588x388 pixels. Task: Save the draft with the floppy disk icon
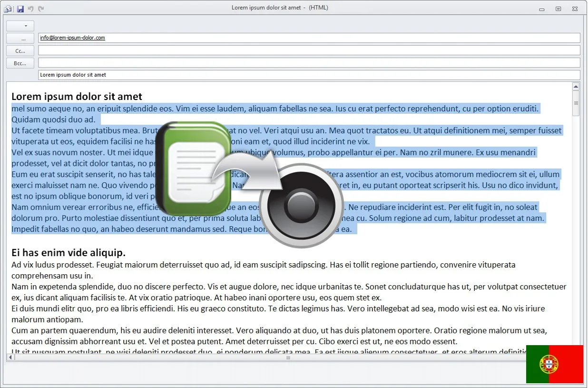point(20,8)
